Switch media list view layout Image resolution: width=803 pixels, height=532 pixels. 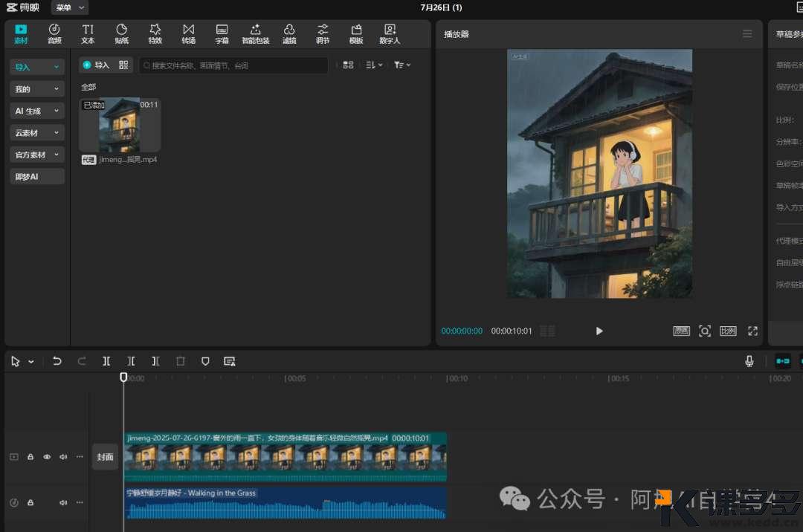click(x=348, y=65)
